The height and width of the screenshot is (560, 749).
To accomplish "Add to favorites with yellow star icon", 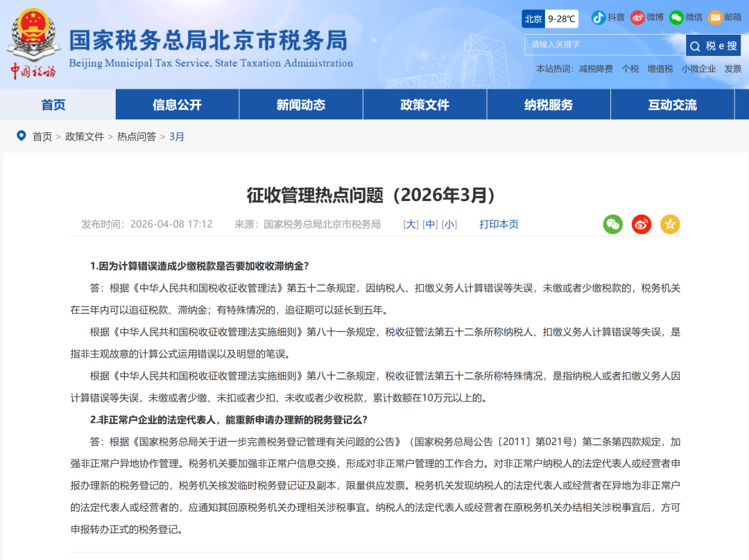I will [x=670, y=224].
